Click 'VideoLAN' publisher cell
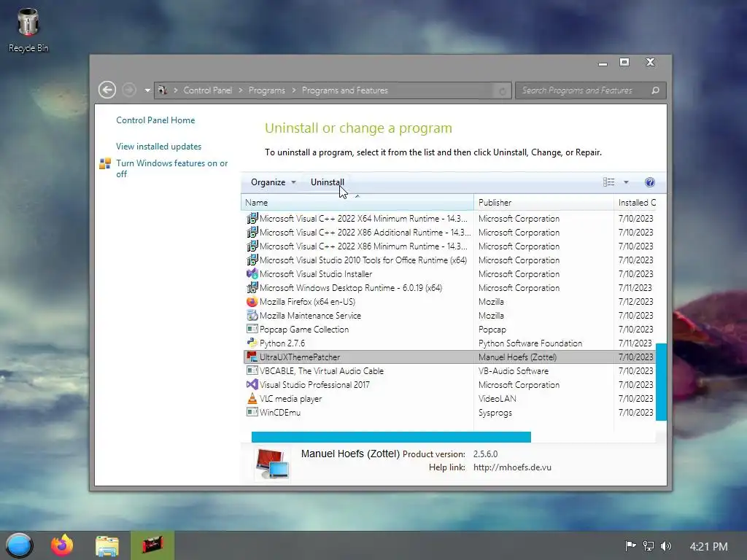The width and height of the screenshot is (747, 560). [x=498, y=399]
